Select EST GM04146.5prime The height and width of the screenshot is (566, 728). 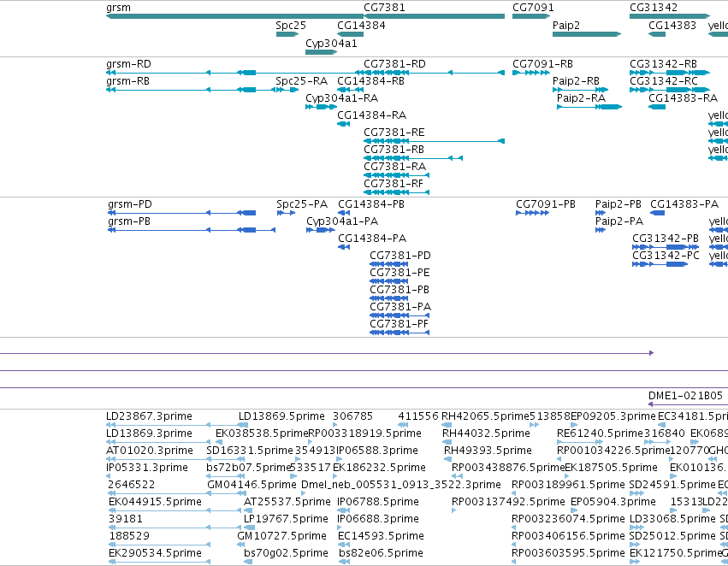pos(252,485)
